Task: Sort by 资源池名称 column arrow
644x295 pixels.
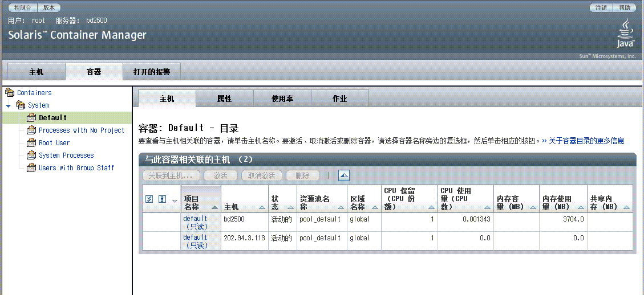Action: tap(341, 207)
